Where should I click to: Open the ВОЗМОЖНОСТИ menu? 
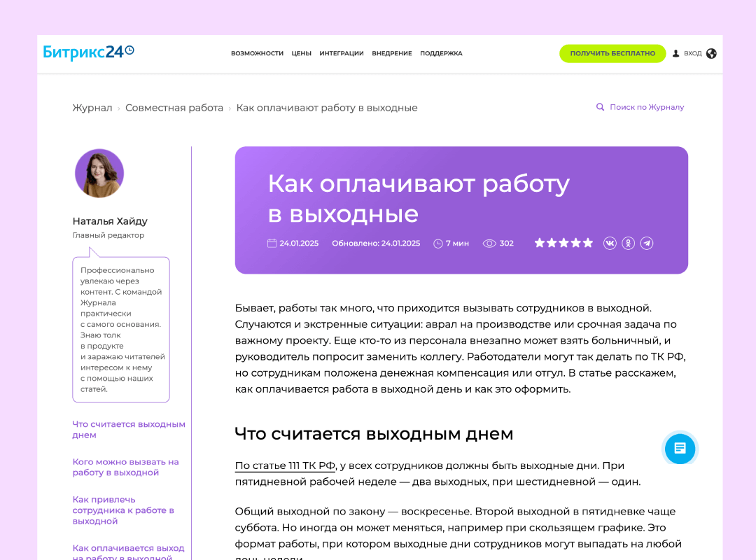tap(257, 53)
